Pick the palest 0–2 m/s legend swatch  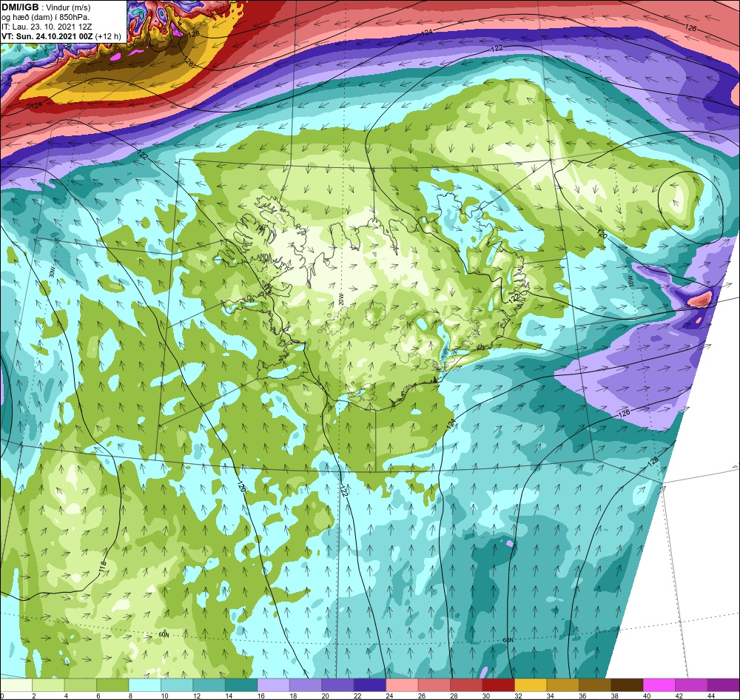click(16, 685)
